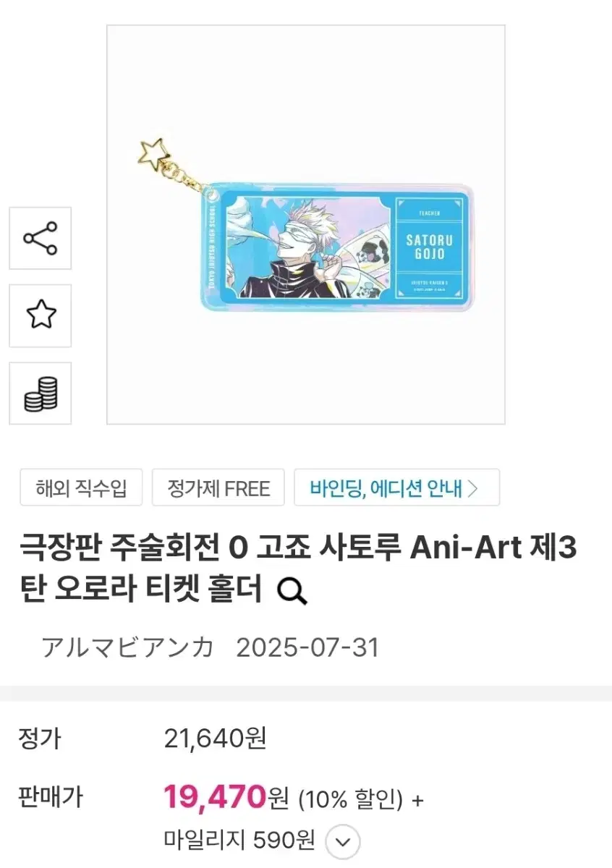Open the stacked coins icon
Screen dimensions: 612x868
point(40,393)
